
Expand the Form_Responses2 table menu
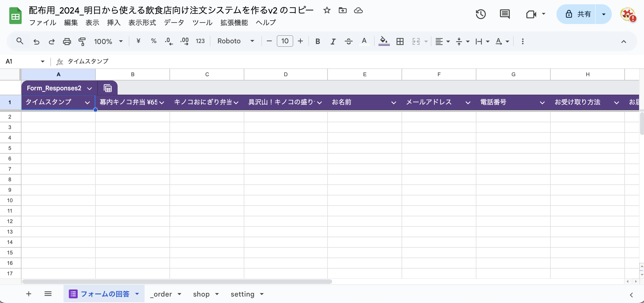(89, 89)
